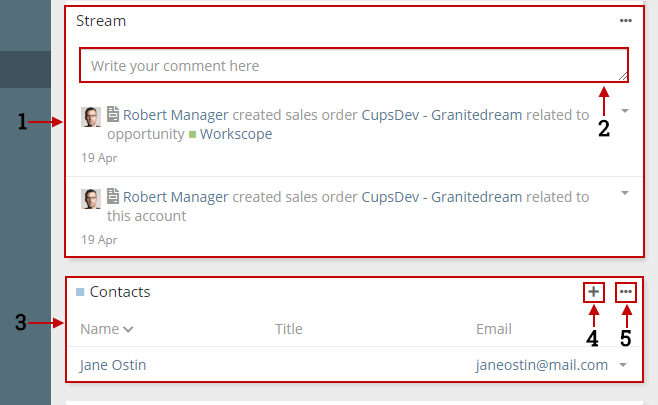This screenshot has height=405, width=658.
Task: Open the Contacts panel three-dots menu
Action: tap(626, 292)
